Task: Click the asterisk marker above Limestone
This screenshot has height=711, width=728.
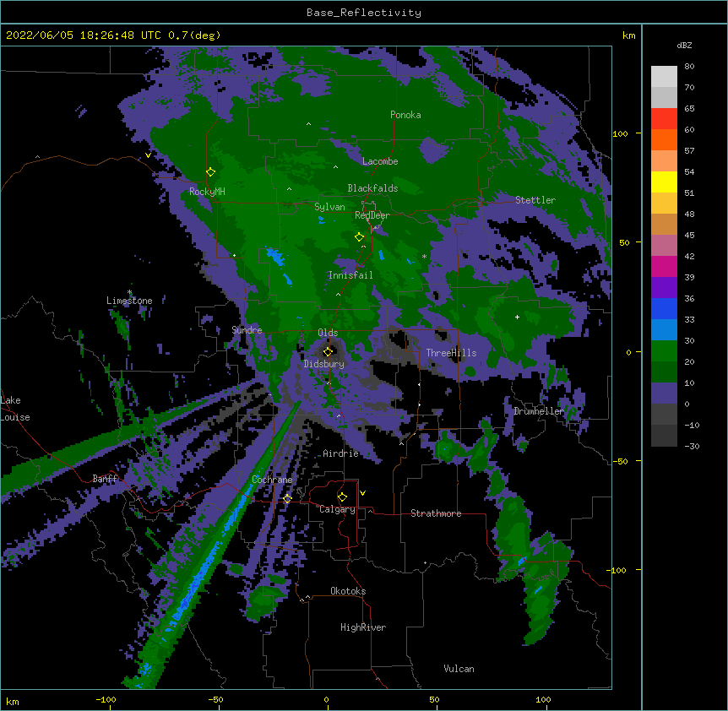Action: [129, 292]
